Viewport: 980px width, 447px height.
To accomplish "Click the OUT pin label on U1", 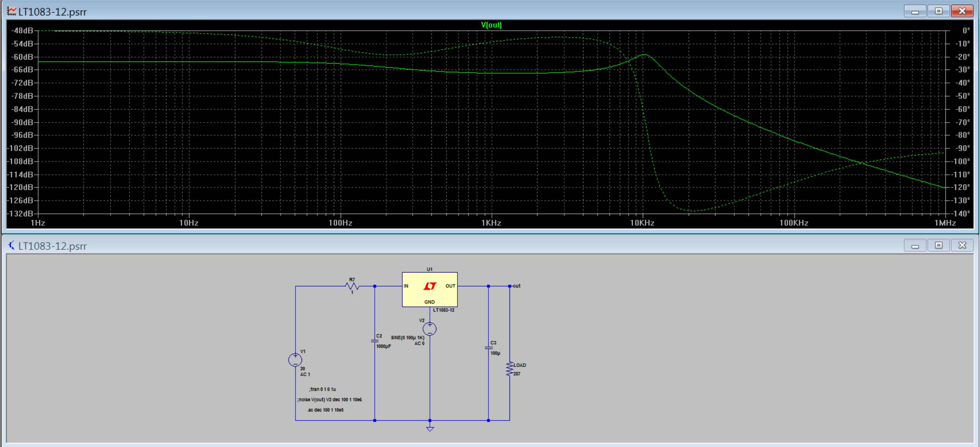I will point(450,286).
